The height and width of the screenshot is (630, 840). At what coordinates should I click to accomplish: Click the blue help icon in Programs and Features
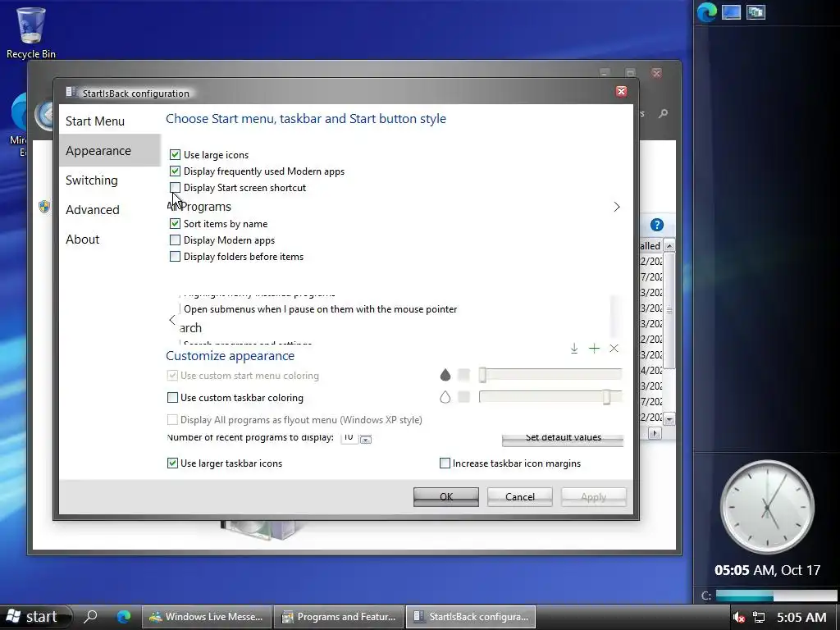pyautogui.click(x=657, y=225)
